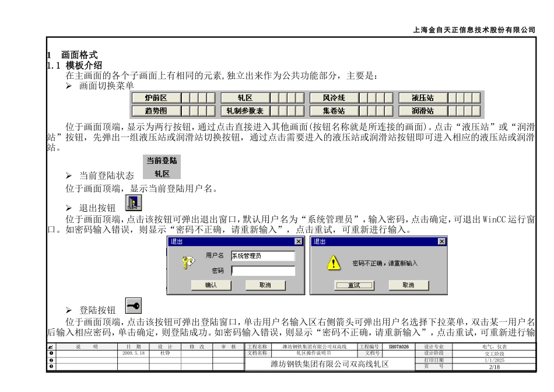Click the 修改 column header
Image resolution: width=554 pixels, height=392 pixels.
197,346
